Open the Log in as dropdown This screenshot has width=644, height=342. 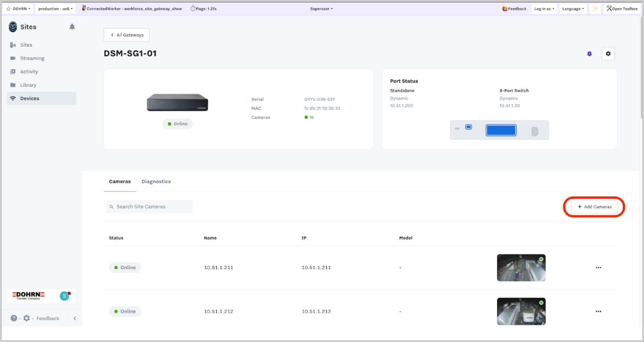544,8
